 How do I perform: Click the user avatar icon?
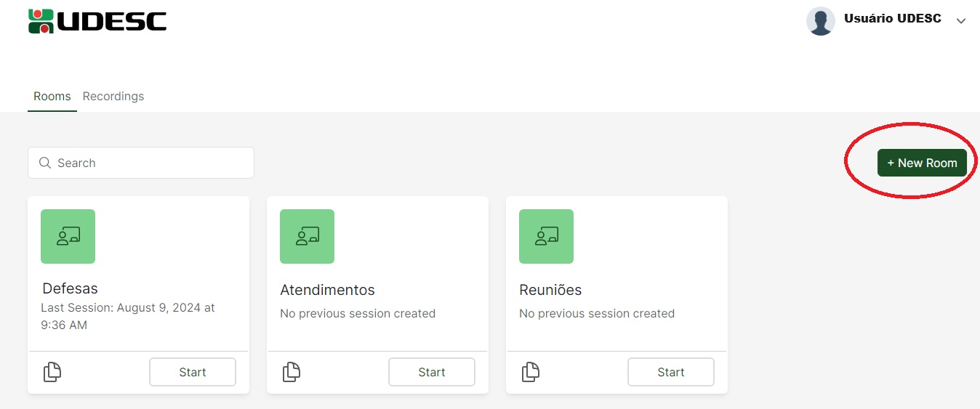(x=820, y=21)
